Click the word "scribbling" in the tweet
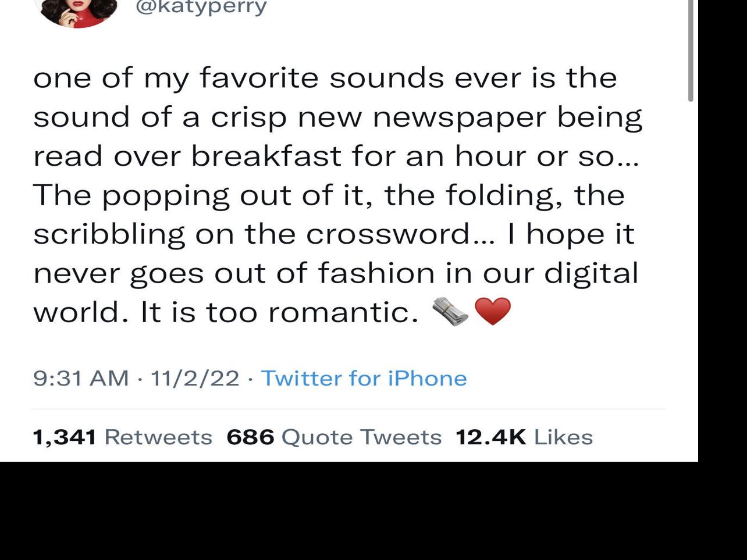 (109, 234)
